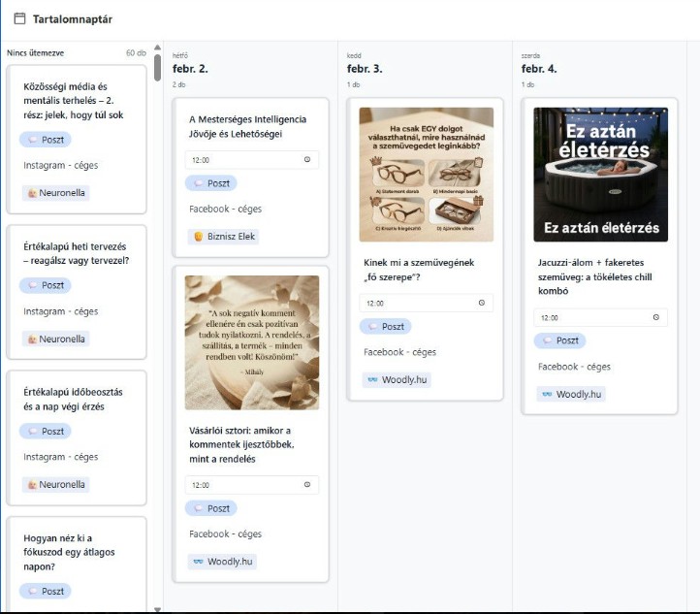Open the Jacuzzi-álom + fakeretes szemüveg post title
Viewport: 700px width, 614px height.
coord(595,276)
